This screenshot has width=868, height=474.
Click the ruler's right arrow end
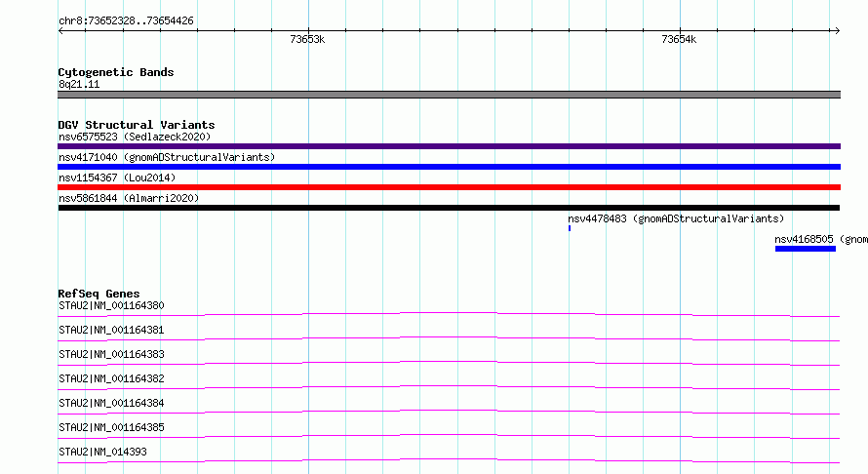[838, 30]
